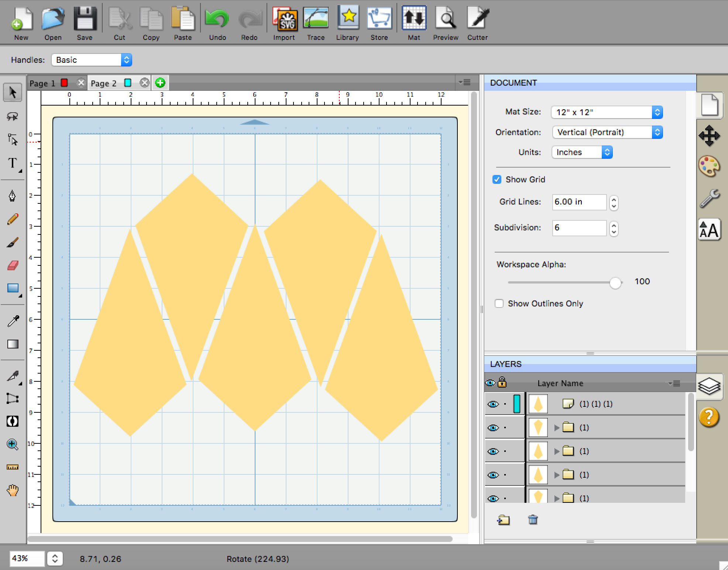Click Grid Lines input field
Viewport: 728px width, 570px height.
[579, 202]
